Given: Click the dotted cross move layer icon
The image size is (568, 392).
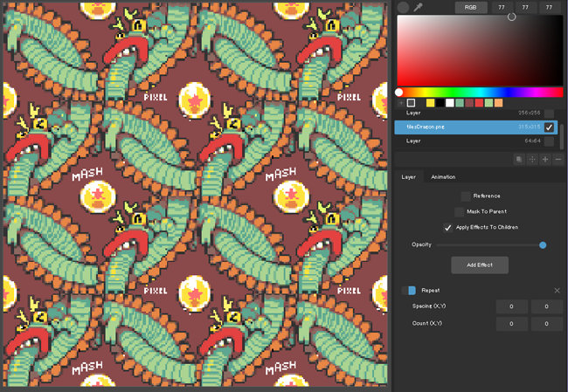Looking at the screenshot, I should click(x=532, y=159).
